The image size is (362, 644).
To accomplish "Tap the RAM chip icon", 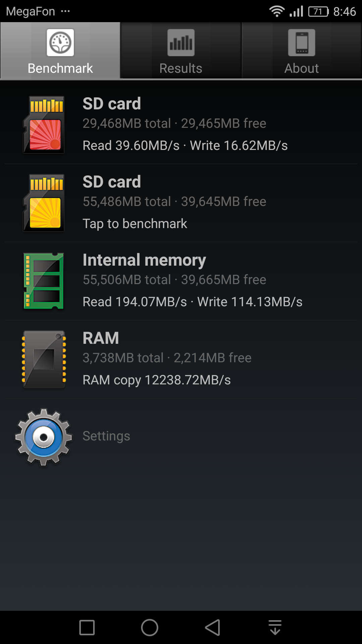I will click(x=44, y=359).
